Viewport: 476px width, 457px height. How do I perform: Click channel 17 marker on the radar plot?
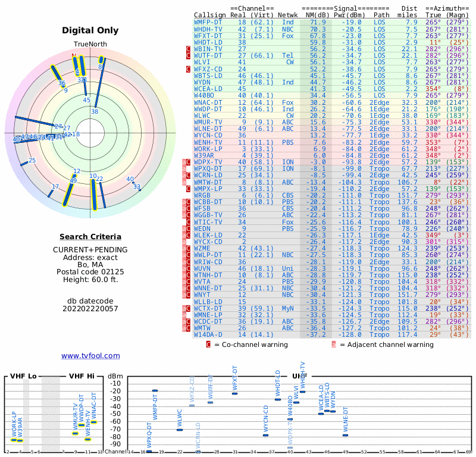click(x=55, y=186)
